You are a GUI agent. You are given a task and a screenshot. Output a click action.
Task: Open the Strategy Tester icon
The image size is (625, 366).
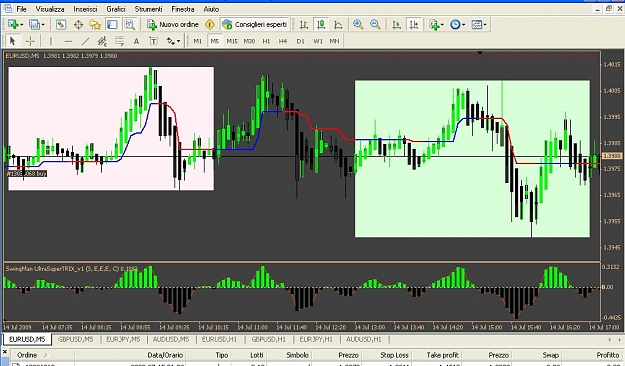[x=130, y=25]
